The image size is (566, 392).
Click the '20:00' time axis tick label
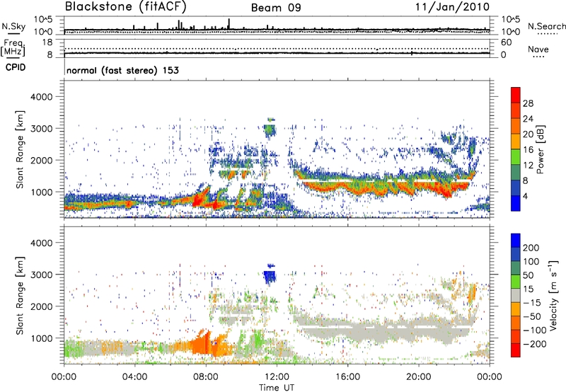(x=418, y=377)
